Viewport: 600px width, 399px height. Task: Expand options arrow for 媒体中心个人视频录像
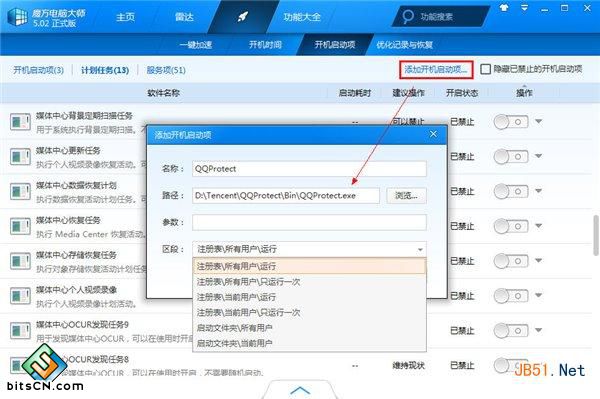[x=539, y=295]
